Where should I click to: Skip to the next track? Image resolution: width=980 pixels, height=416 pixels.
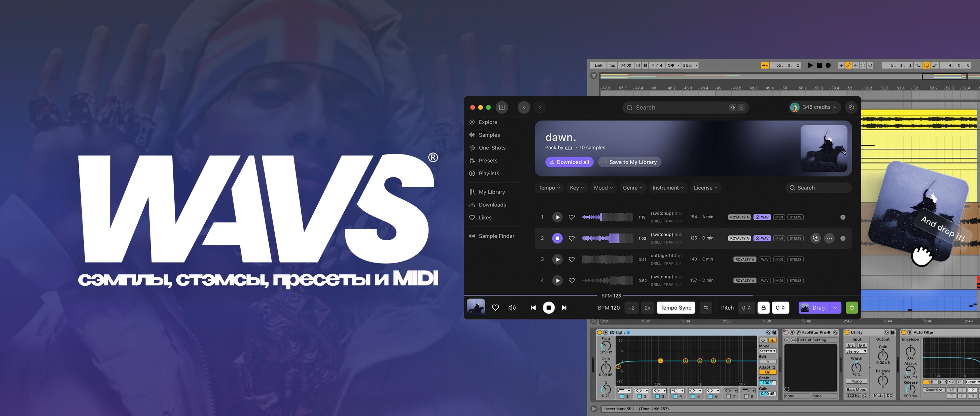564,308
